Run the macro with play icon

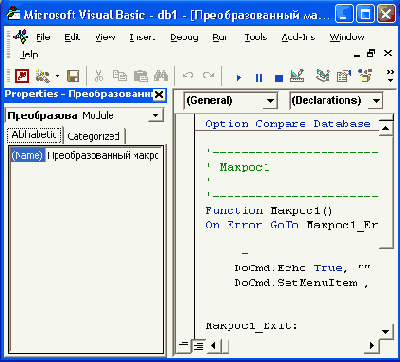pos(239,78)
